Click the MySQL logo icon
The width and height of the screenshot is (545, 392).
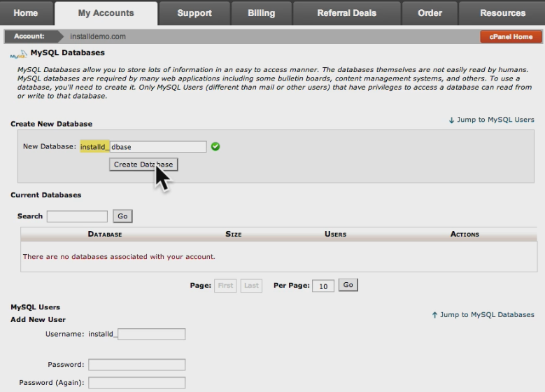coord(19,55)
